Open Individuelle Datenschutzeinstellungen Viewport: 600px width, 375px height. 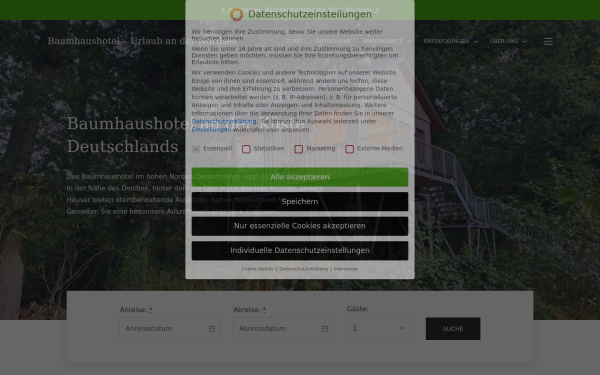coord(300,251)
